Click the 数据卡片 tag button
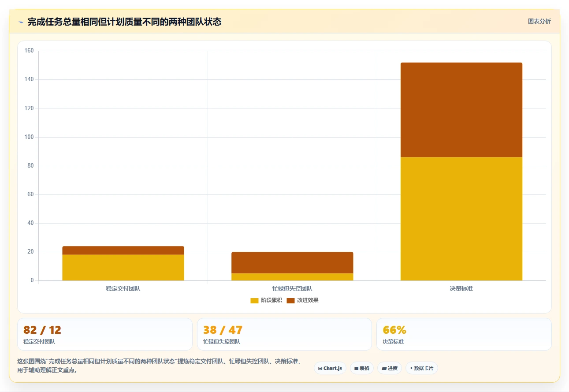The width and height of the screenshot is (569, 392). pos(422,368)
